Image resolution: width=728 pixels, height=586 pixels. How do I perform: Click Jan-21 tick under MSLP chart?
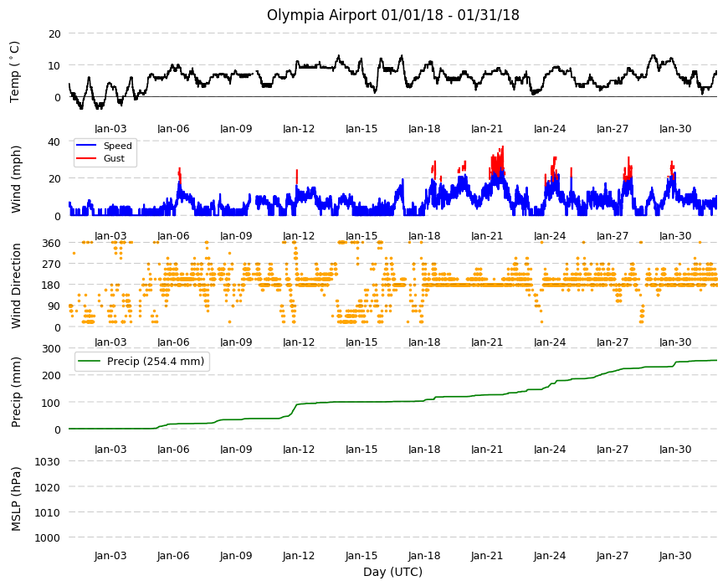coord(487,556)
